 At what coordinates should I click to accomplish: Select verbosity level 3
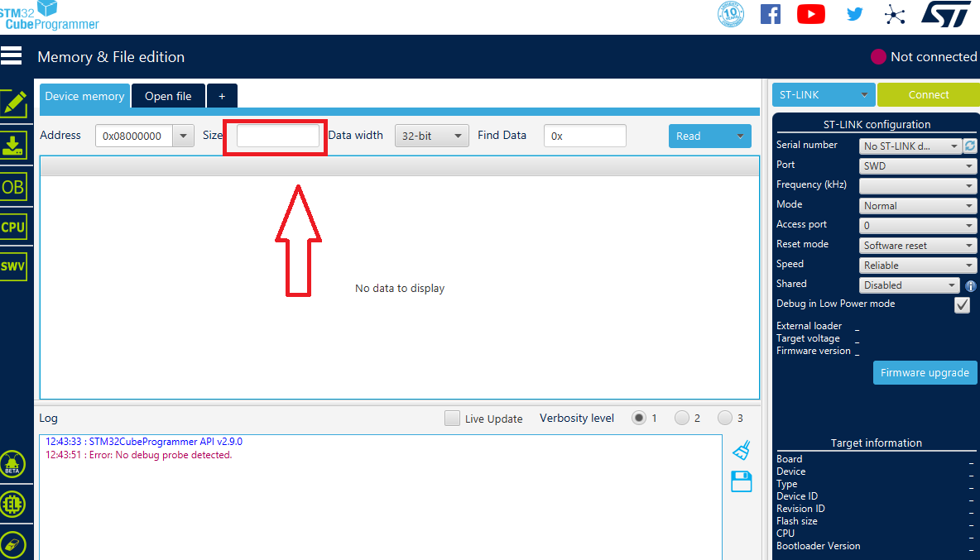725,418
